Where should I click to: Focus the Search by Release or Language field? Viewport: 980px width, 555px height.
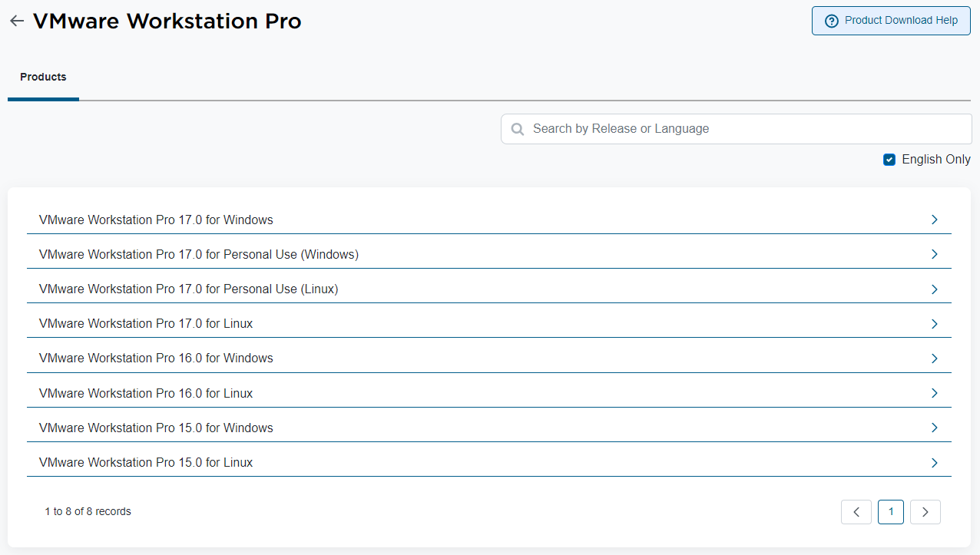click(736, 129)
